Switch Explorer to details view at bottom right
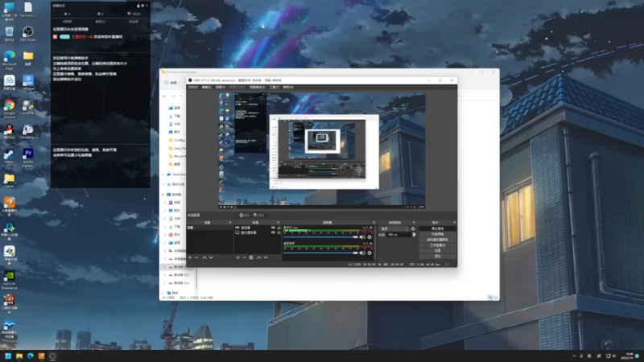The image size is (644, 362). coord(490,297)
